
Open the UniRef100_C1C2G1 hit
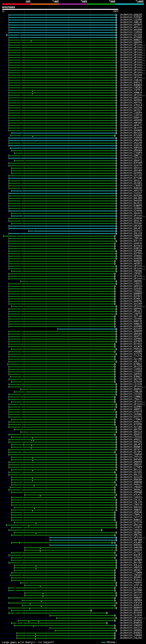pos(131,394)
